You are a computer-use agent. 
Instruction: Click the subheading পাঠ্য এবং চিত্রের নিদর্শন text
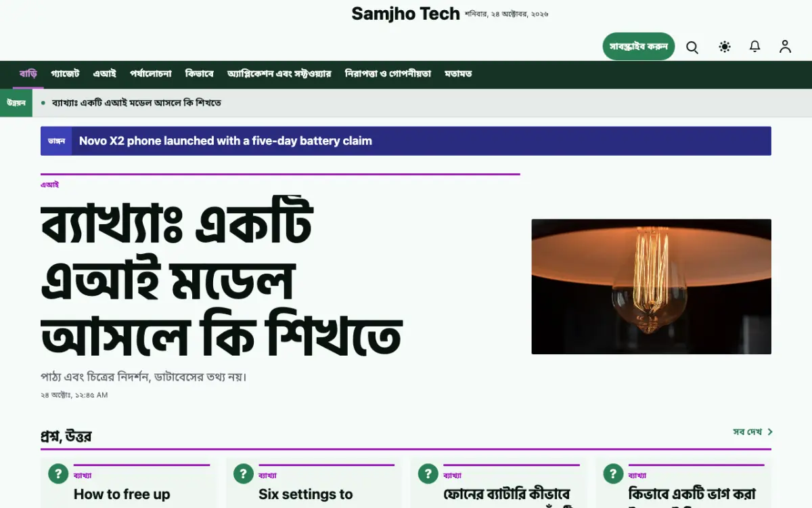point(144,377)
